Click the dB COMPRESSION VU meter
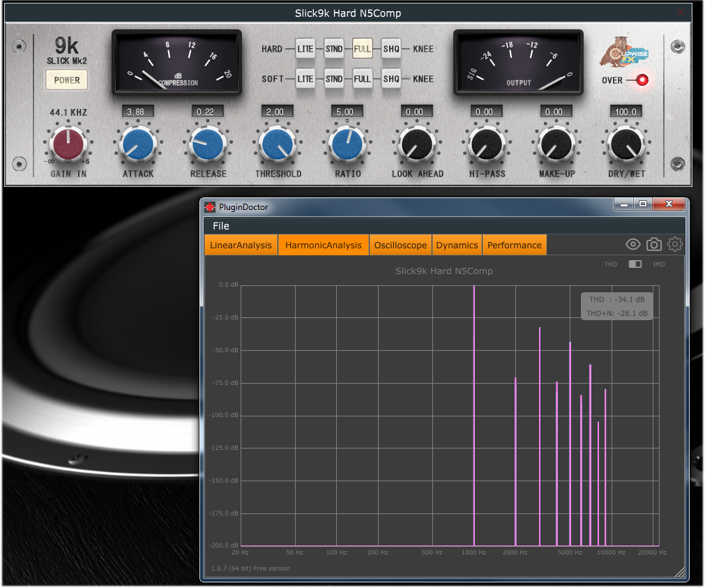This screenshot has width=705, height=588. (x=176, y=63)
